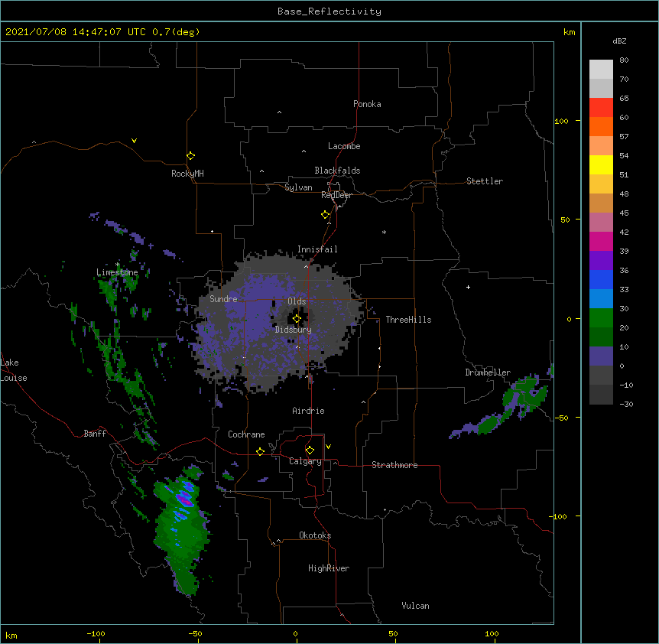Click the 100 tick on the right km axis
Image resolution: width=659 pixels, height=644 pixels.
click(x=561, y=121)
